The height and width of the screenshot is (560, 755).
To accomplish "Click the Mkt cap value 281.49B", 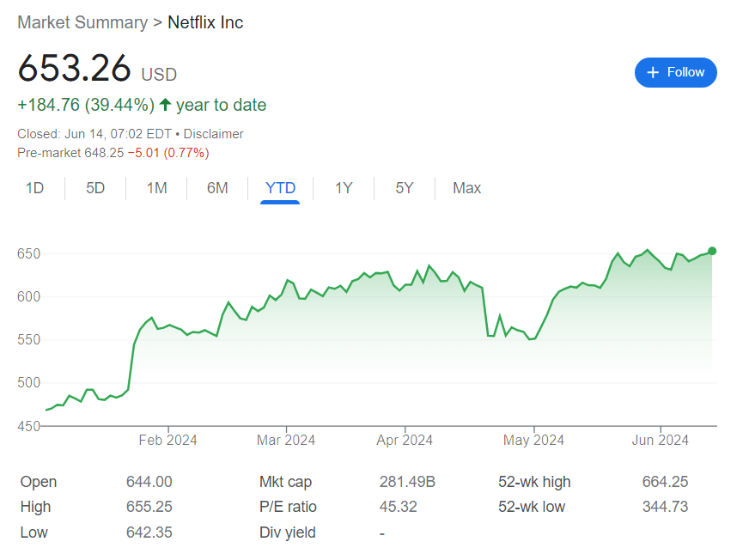I will click(407, 482).
